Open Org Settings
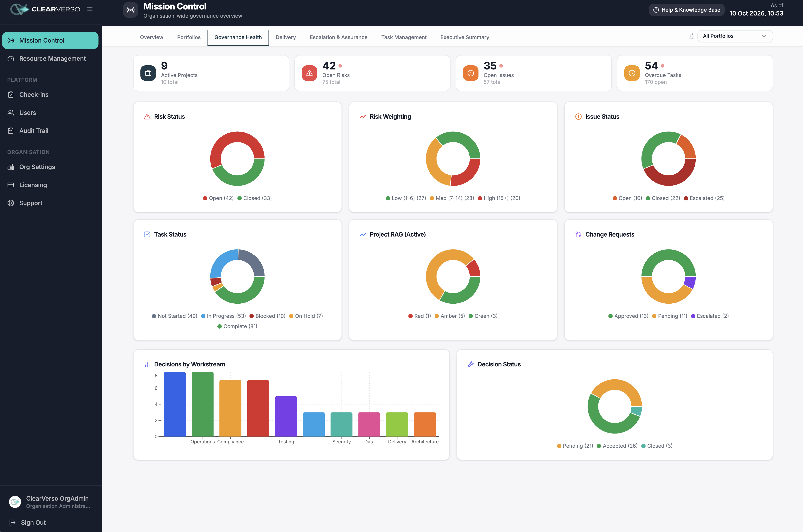 (x=50, y=167)
